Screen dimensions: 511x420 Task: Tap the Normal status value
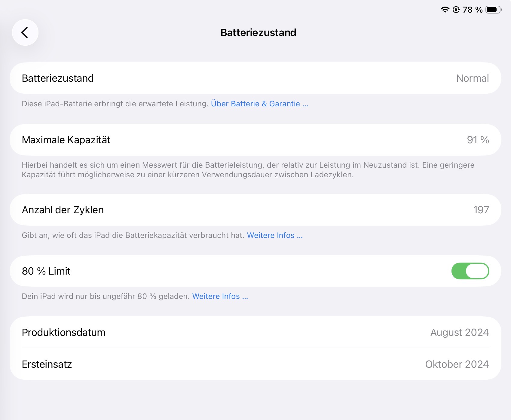click(472, 78)
